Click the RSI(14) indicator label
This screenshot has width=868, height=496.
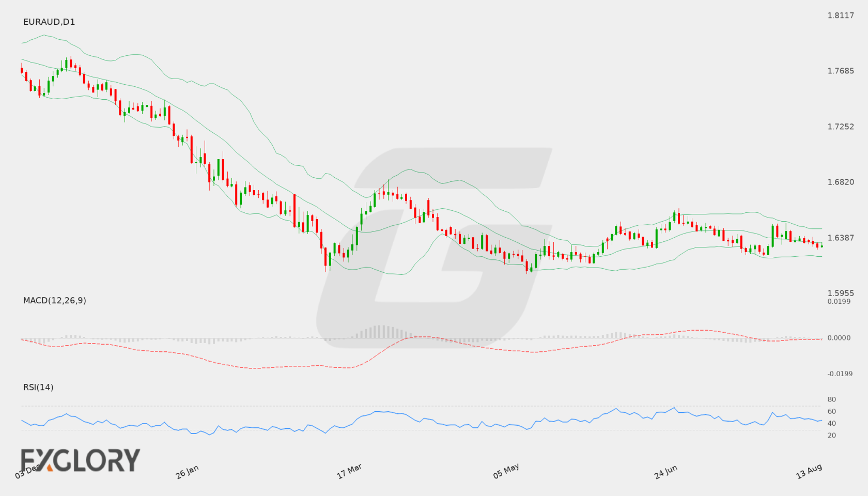click(38, 387)
